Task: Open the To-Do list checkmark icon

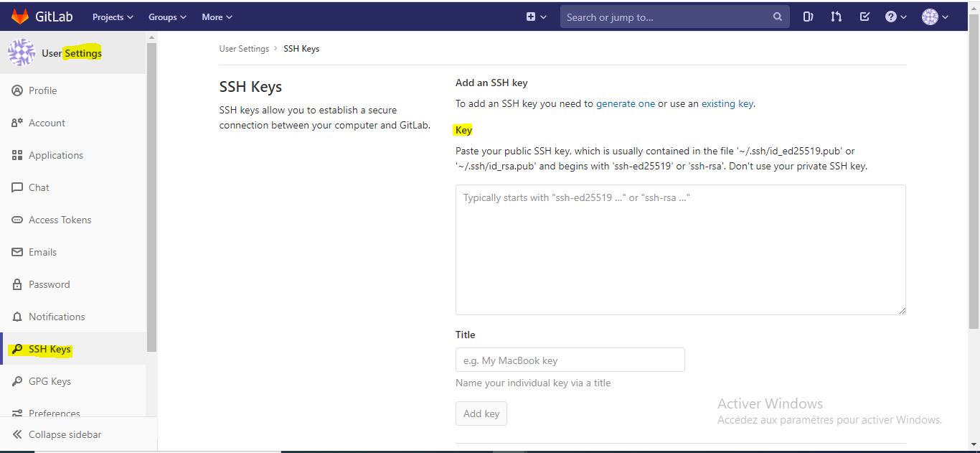Action: pyautogui.click(x=864, y=17)
